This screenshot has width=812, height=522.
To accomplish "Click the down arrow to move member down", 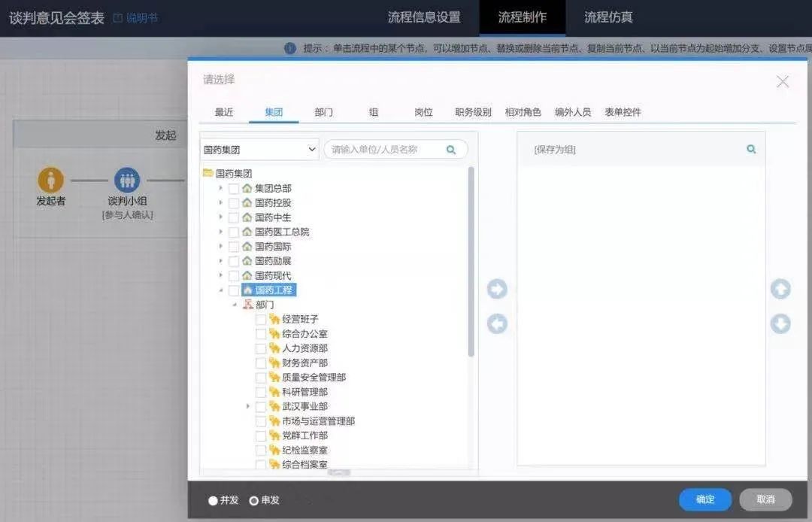I will 780,323.
